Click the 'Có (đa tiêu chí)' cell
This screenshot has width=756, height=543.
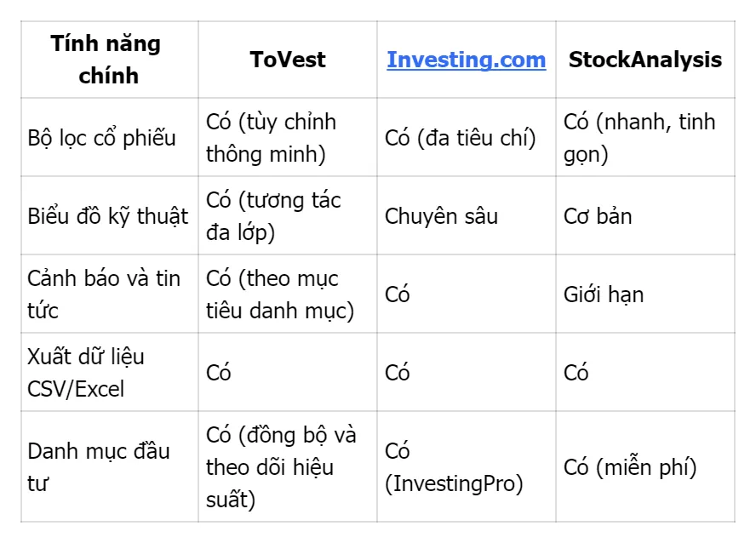[x=461, y=138]
